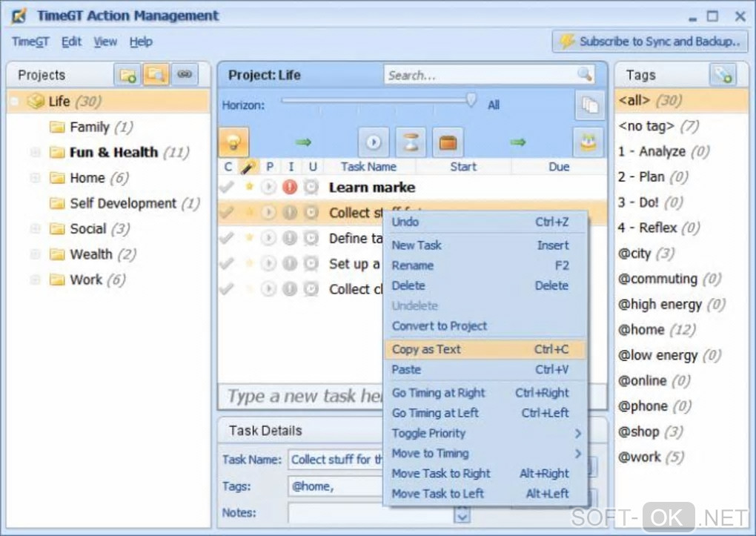This screenshot has width=756, height=536.
Task: Sort by Task Name column header
Action: click(x=369, y=167)
